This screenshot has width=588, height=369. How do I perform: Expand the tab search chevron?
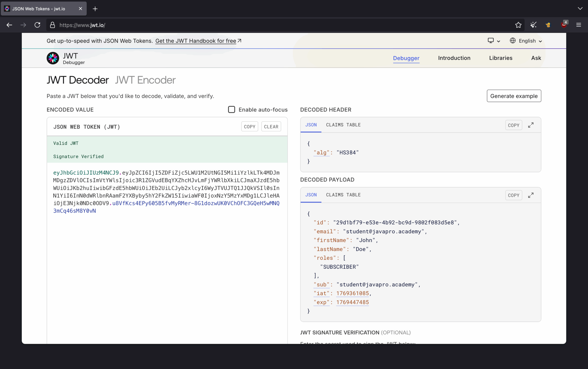click(x=580, y=8)
